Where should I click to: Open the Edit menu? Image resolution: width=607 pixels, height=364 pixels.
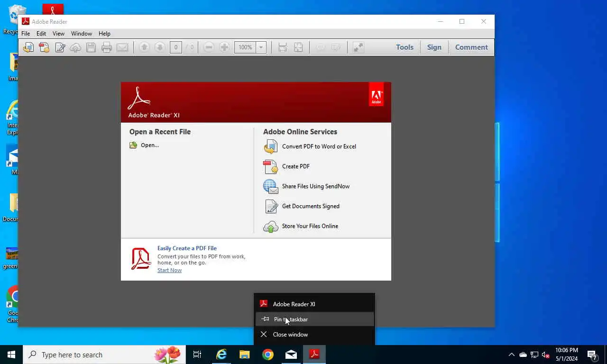tap(41, 34)
